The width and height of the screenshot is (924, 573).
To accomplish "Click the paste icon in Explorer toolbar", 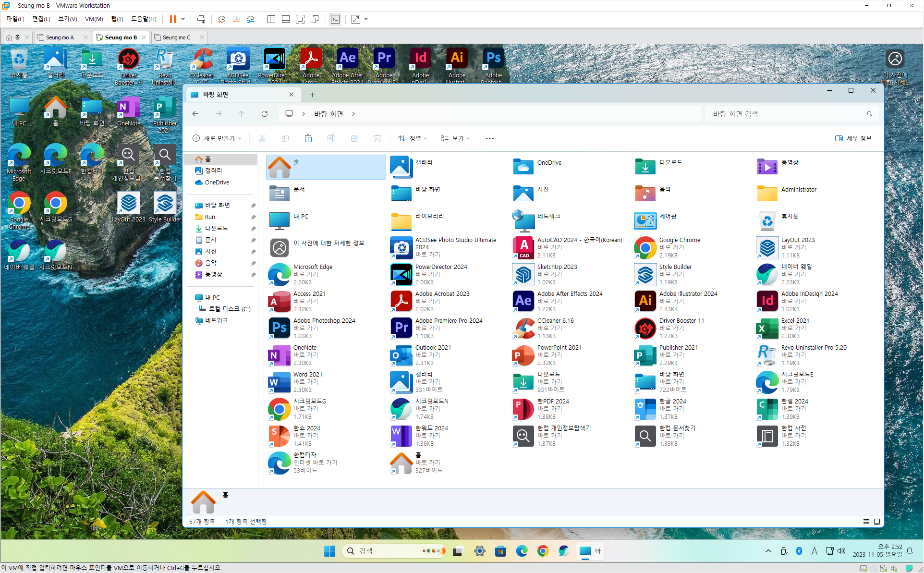I will pyautogui.click(x=308, y=138).
